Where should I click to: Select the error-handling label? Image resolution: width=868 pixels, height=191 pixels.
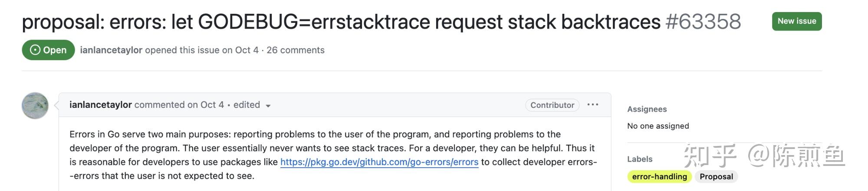pyautogui.click(x=659, y=177)
